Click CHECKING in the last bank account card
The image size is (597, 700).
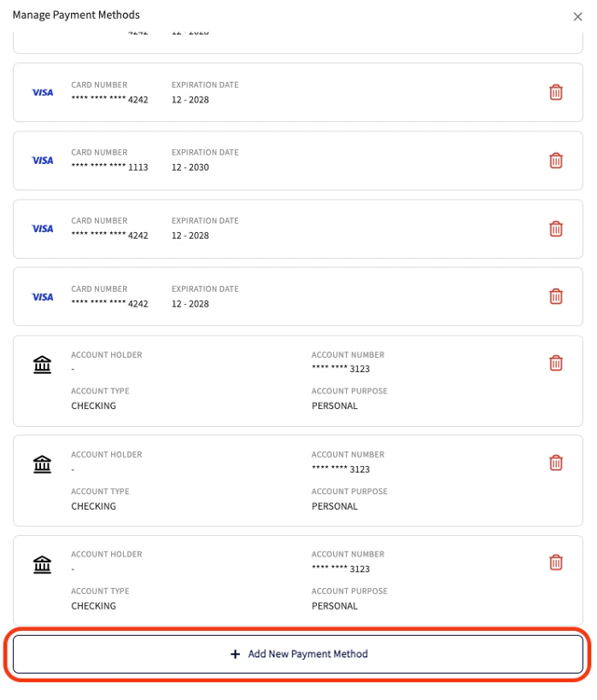(x=93, y=606)
